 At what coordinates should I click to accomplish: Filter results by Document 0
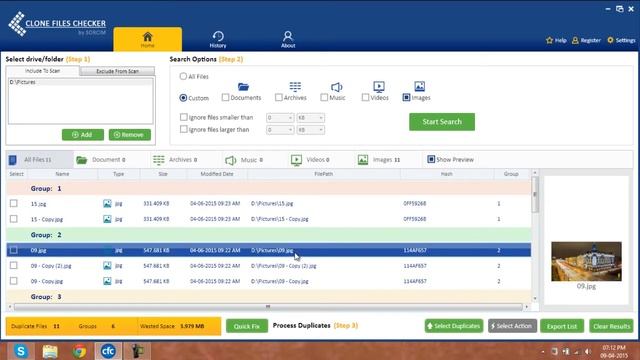tap(101, 160)
